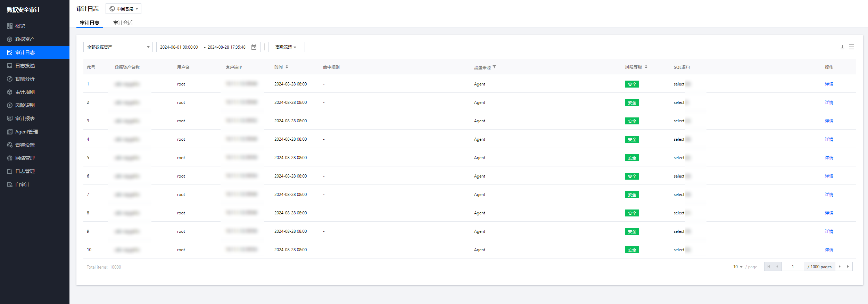The width and height of the screenshot is (868, 304).
Task: Click the 审计报表 chart icon
Action: pyautogui.click(x=10, y=118)
